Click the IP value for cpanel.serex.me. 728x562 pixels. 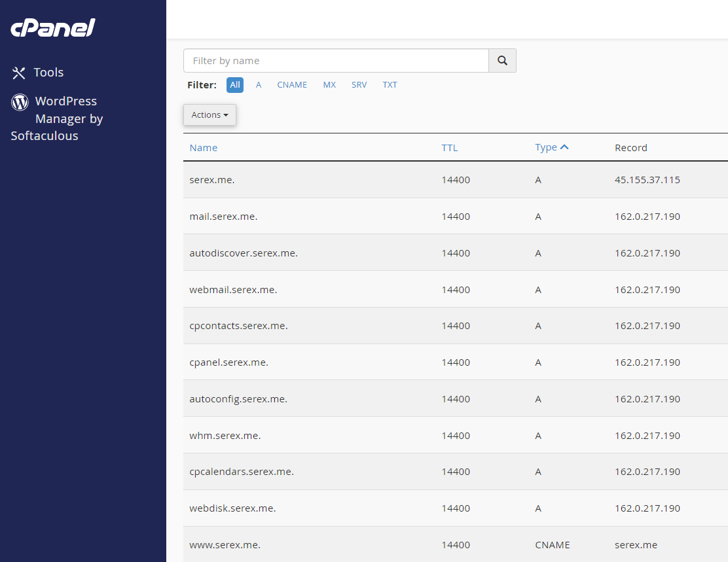(x=647, y=363)
